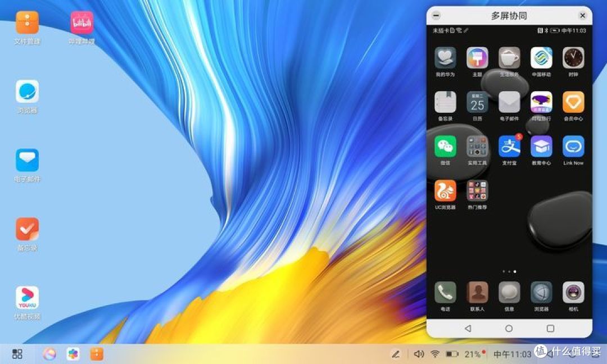Launch 微信 WeChat on the phone screen
This screenshot has height=364, width=607.
pos(445,147)
